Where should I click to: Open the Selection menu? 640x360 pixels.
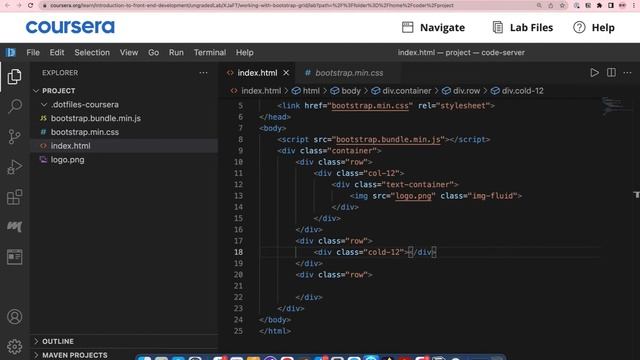click(x=92, y=52)
